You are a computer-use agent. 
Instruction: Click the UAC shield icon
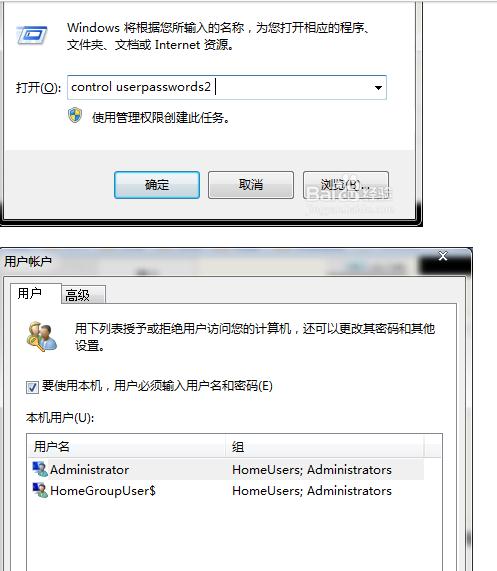click(x=75, y=115)
